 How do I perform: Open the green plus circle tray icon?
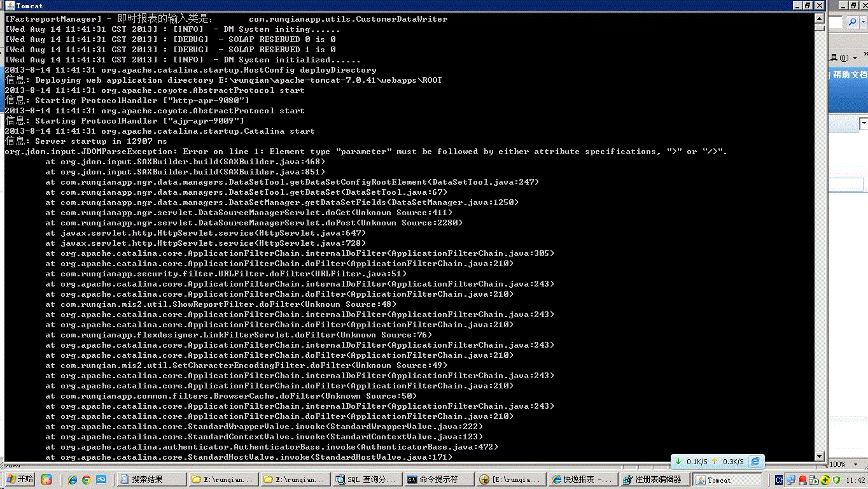(825, 479)
